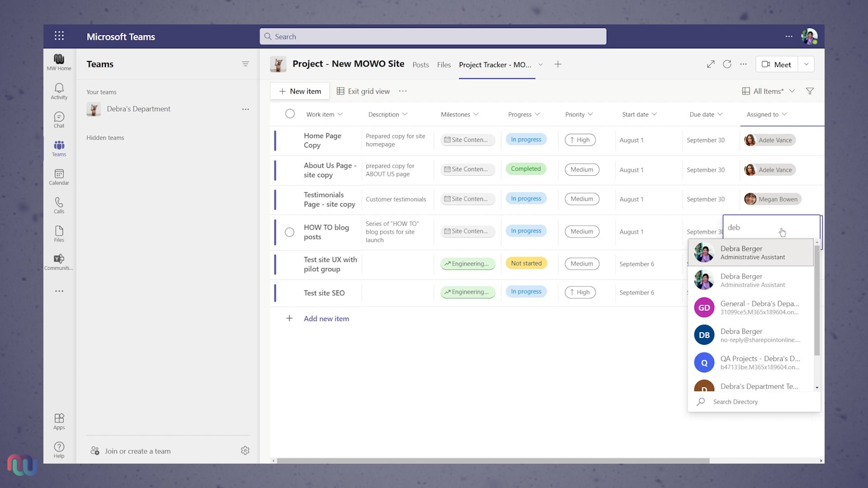Click Exit grid view
The width and height of the screenshot is (868, 488).
tap(363, 91)
